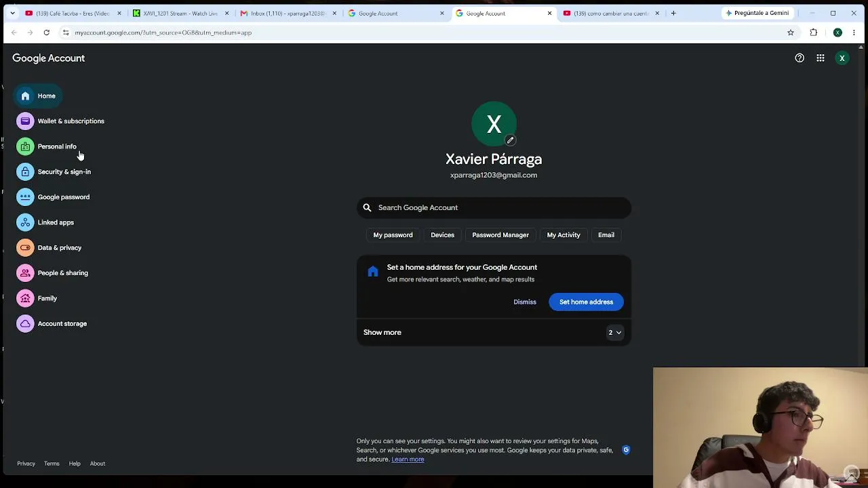Click the green X profile picture
The height and width of the screenshot is (488, 868).
(494, 124)
